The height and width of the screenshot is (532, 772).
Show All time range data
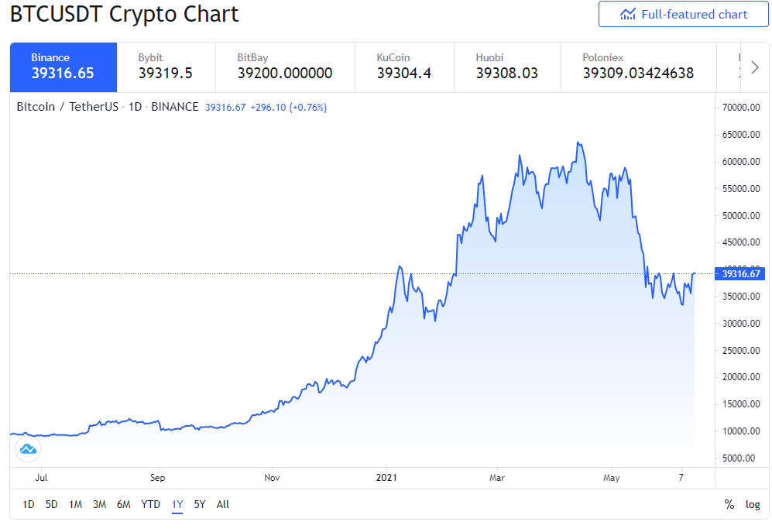(x=222, y=504)
